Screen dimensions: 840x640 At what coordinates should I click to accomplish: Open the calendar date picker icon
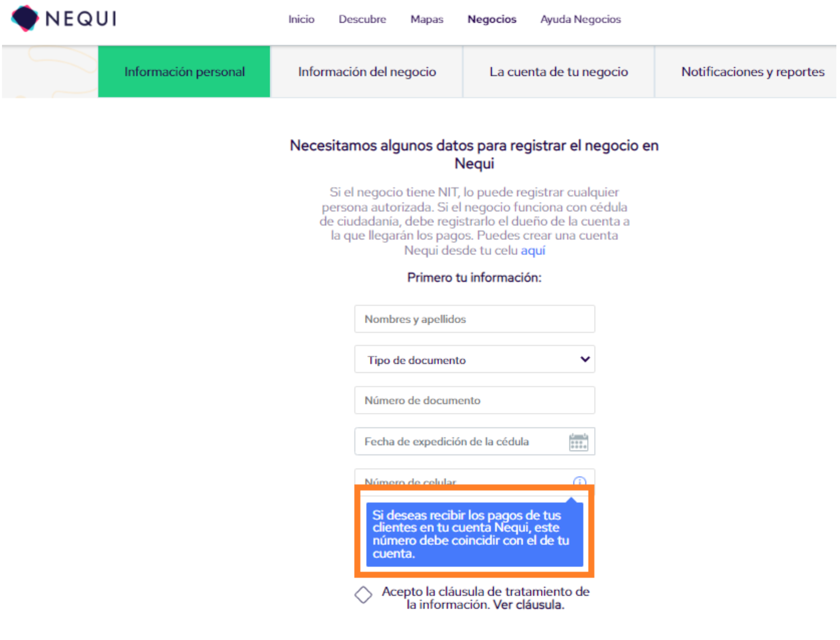pos(578,442)
